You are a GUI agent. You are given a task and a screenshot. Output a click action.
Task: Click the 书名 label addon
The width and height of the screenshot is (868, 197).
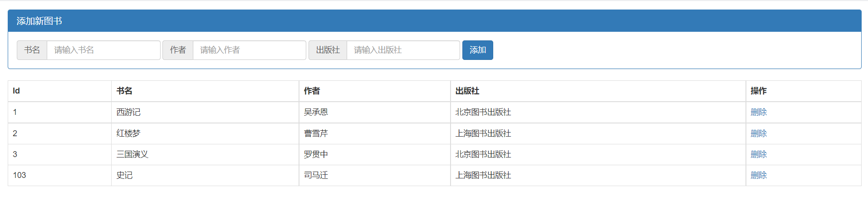(32, 50)
